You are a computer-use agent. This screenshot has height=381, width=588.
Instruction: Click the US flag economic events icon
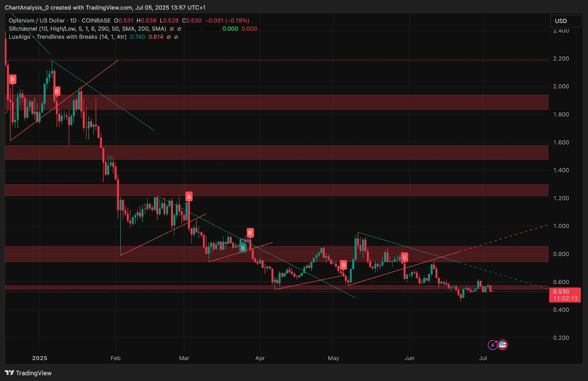[502, 344]
